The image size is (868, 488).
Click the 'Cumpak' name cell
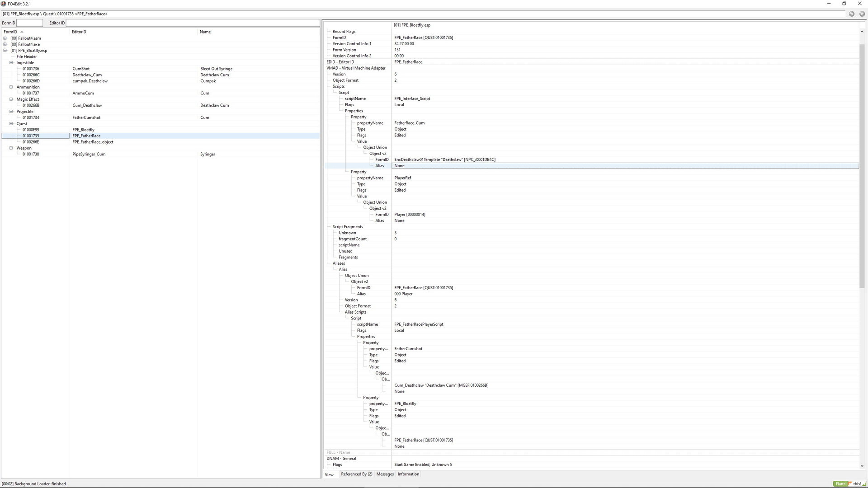(208, 81)
